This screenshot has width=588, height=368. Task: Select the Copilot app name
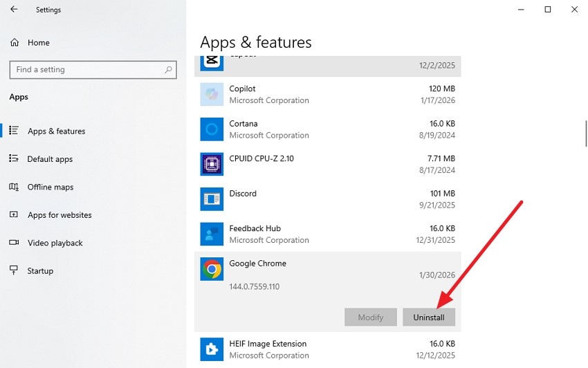[x=242, y=89]
